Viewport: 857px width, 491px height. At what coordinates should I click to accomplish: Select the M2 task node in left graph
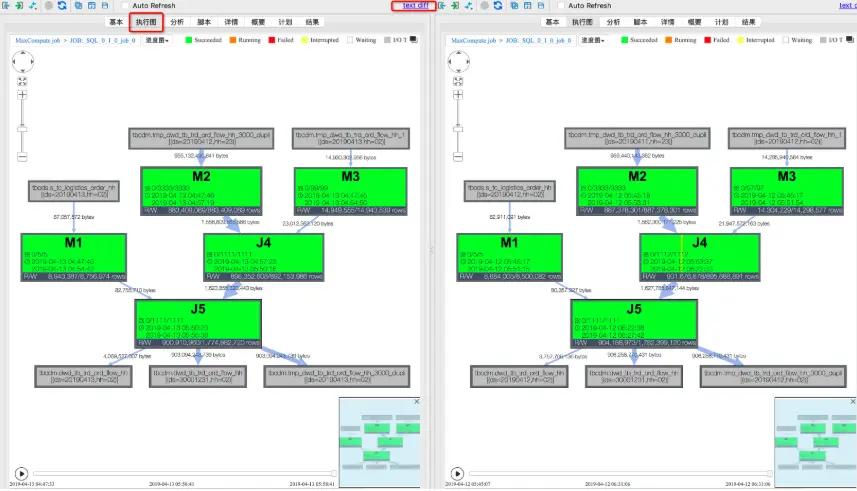(x=201, y=191)
